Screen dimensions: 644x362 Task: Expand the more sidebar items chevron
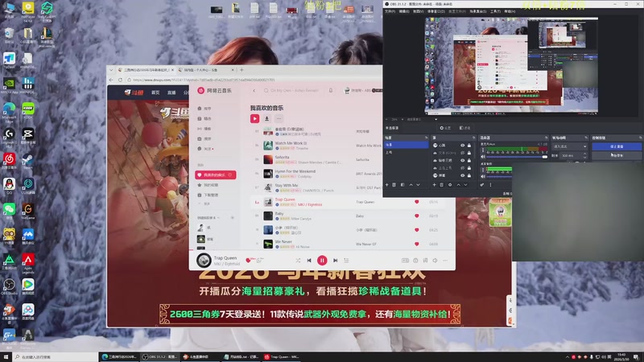point(200,204)
